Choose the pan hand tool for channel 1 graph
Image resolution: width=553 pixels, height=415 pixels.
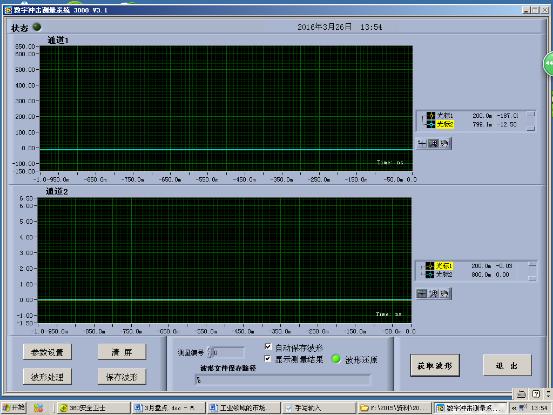pyautogui.click(x=444, y=144)
